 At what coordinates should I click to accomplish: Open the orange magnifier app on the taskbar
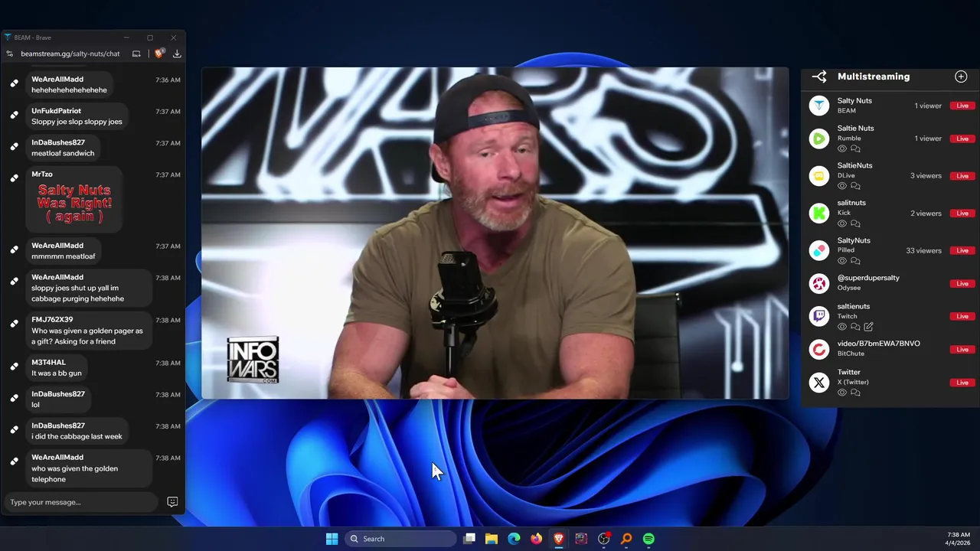626,539
